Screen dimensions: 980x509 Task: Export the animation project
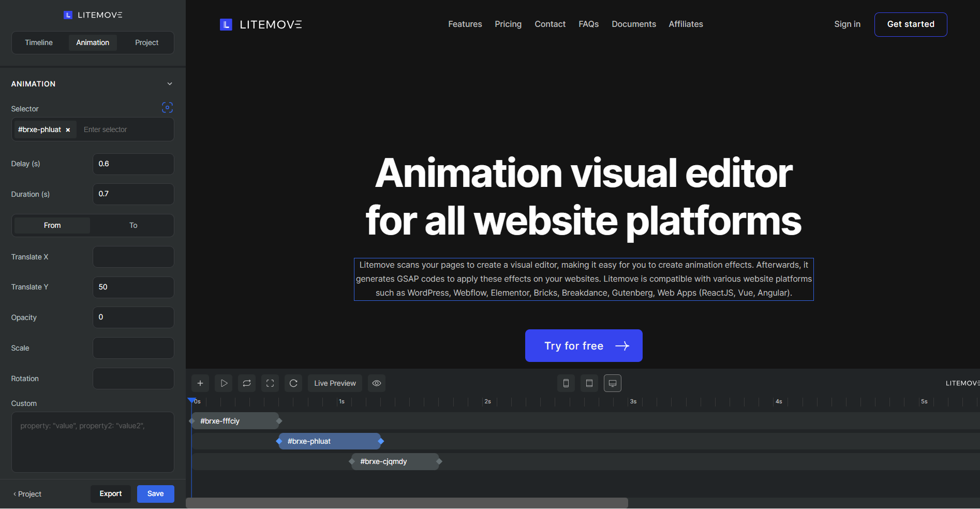tap(110, 493)
